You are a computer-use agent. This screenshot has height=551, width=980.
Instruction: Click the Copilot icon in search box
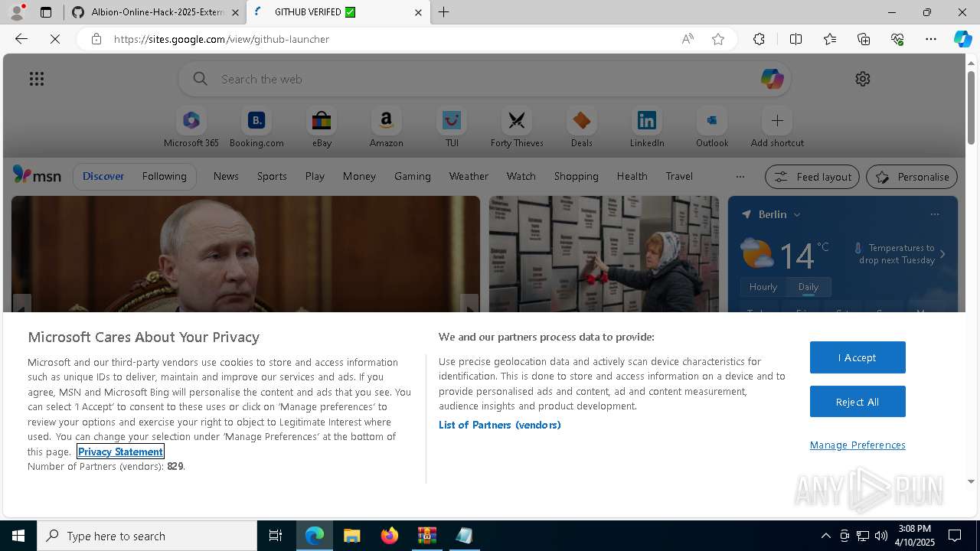(x=772, y=79)
